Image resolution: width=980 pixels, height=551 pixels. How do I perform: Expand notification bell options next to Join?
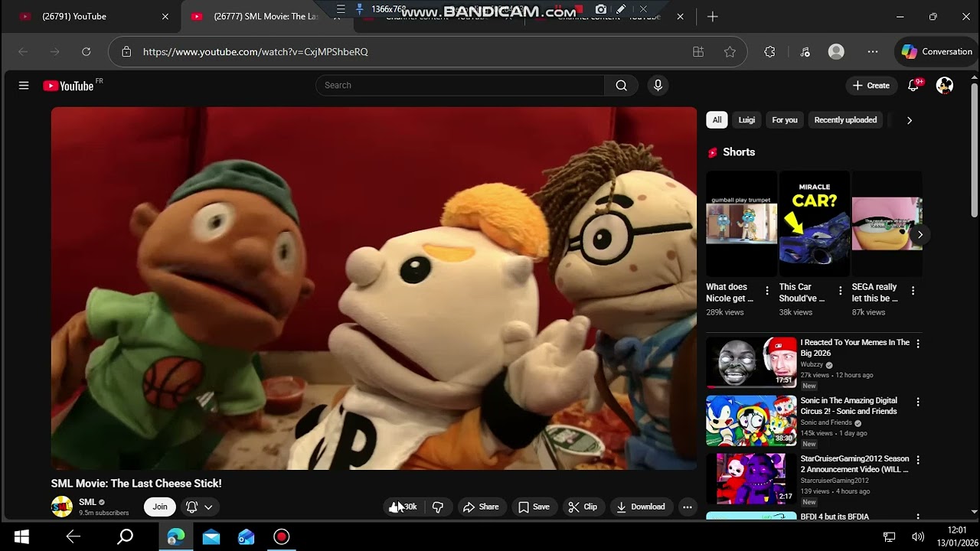(x=199, y=507)
